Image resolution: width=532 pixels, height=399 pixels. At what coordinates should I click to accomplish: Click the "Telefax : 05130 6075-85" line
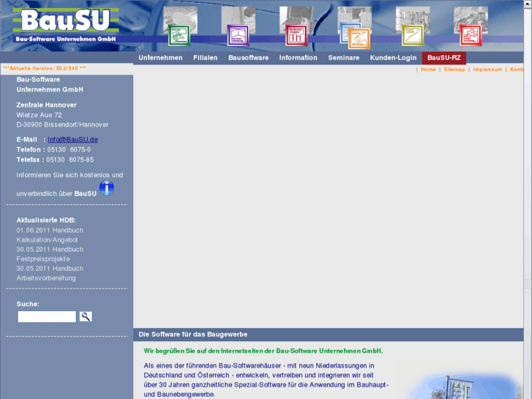point(55,160)
